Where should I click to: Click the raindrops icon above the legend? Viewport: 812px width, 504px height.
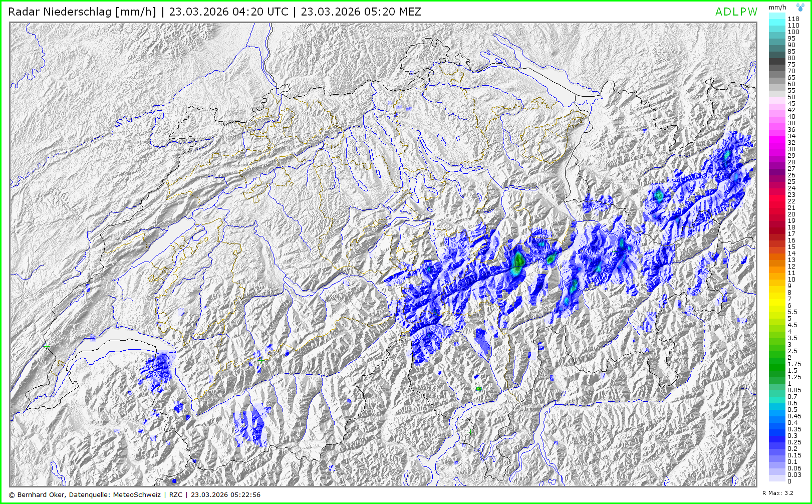click(x=800, y=7)
